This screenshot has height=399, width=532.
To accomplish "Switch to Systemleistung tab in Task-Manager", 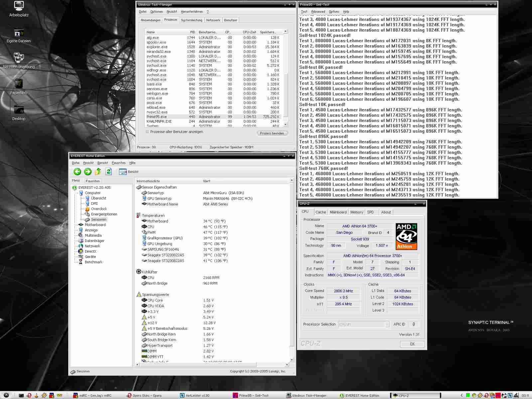I will pyautogui.click(x=192, y=20).
